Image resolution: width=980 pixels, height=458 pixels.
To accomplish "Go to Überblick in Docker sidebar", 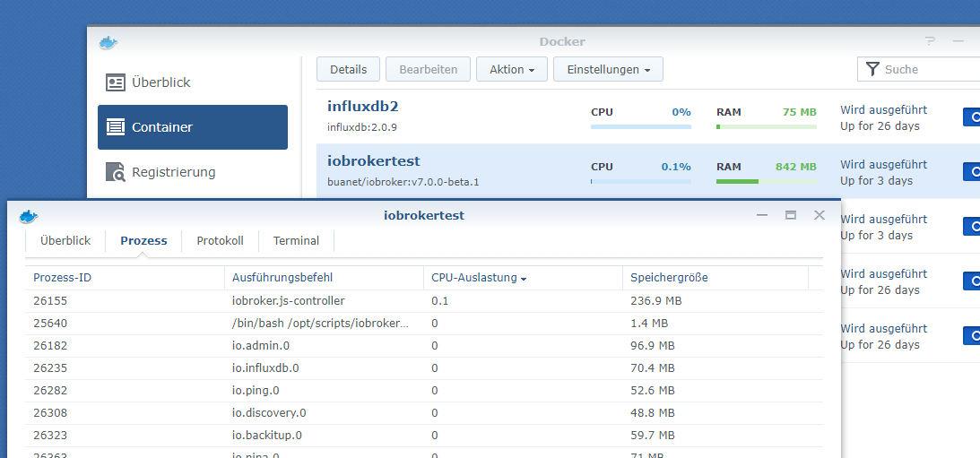I will (x=193, y=82).
